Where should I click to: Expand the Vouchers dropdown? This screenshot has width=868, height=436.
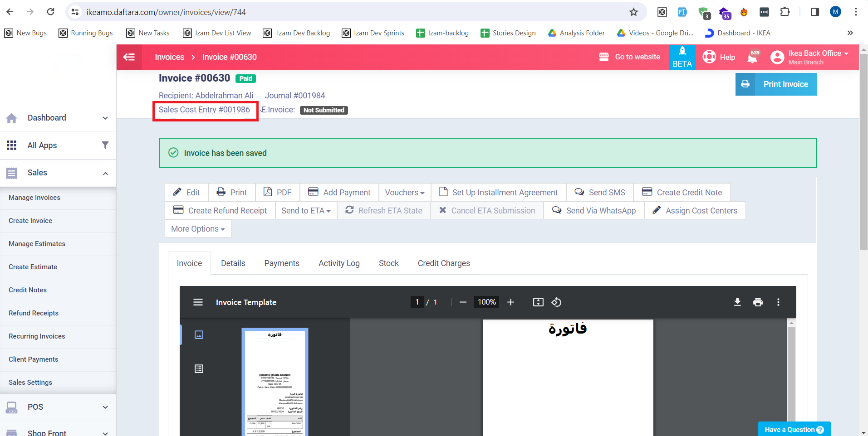click(404, 193)
